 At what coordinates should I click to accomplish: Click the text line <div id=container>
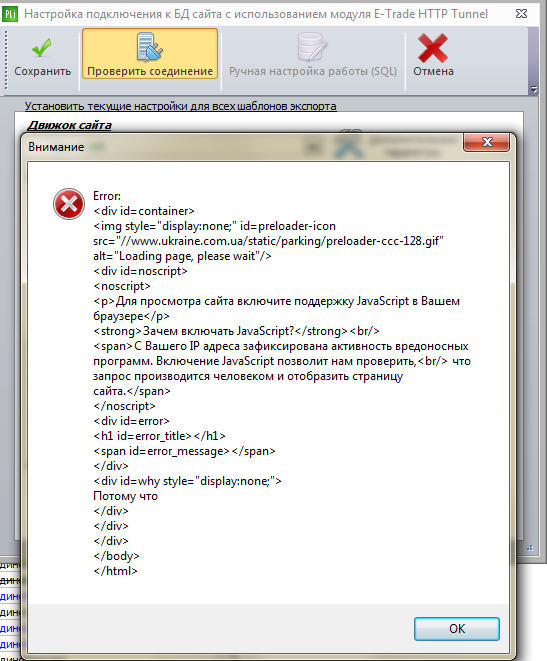[144, 211]
